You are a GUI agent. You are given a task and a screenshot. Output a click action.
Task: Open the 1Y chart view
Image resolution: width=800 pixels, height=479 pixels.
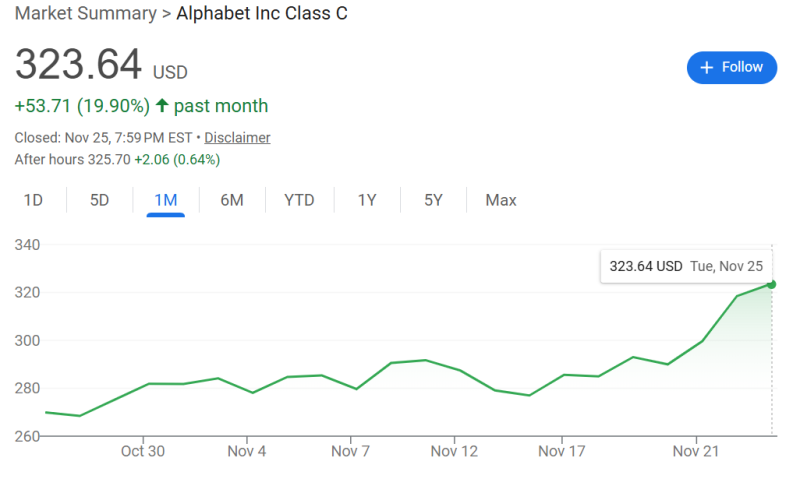[367, 200]
